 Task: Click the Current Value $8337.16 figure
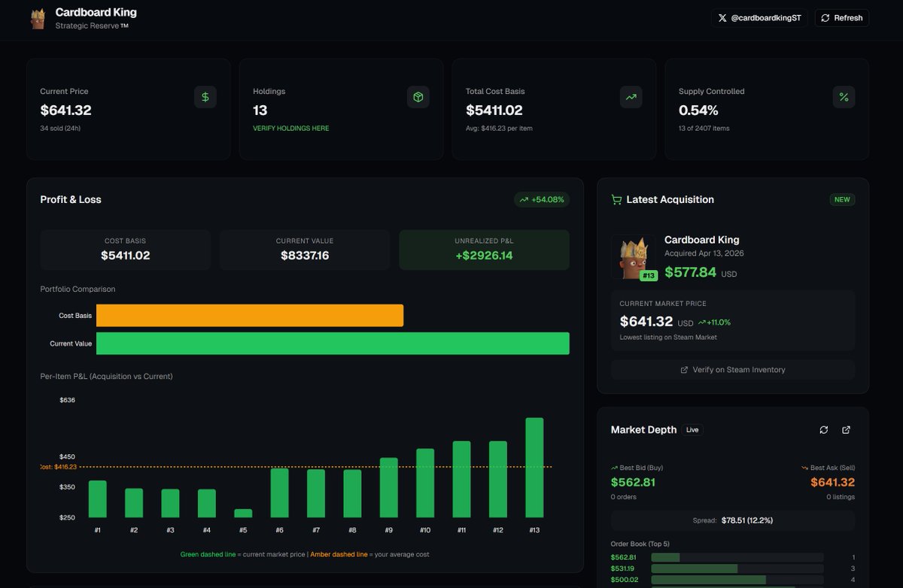pos(305,256)
